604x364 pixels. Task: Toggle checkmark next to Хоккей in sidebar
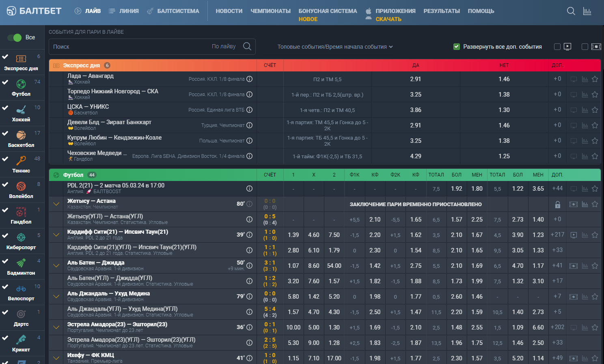point(5,108)
